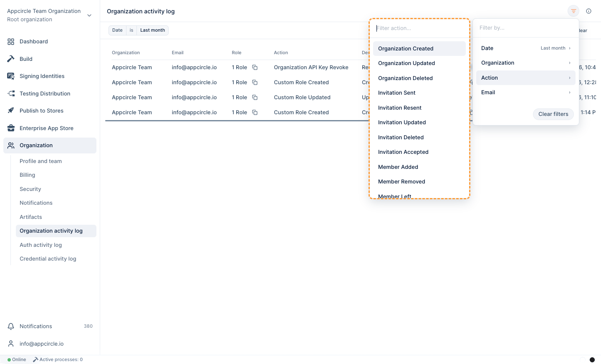The width and height of the screenshot is (601, 364).
Task: Expand the Date filter option
Action: pos(525,48)
